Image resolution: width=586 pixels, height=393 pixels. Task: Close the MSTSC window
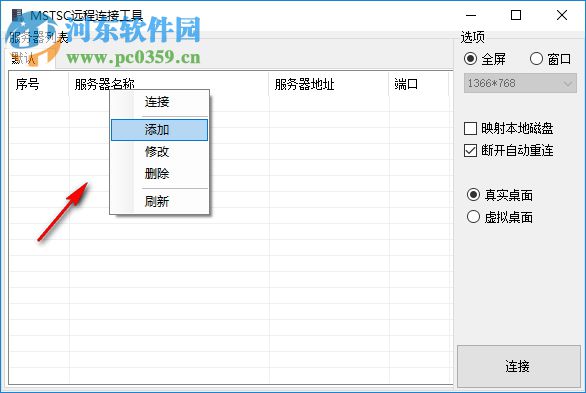(562, 15)
